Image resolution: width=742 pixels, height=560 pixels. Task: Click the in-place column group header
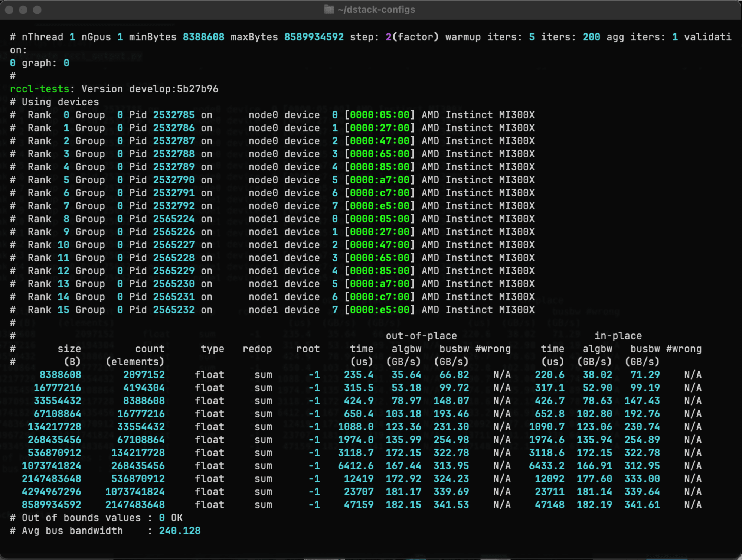coord(618,336)
